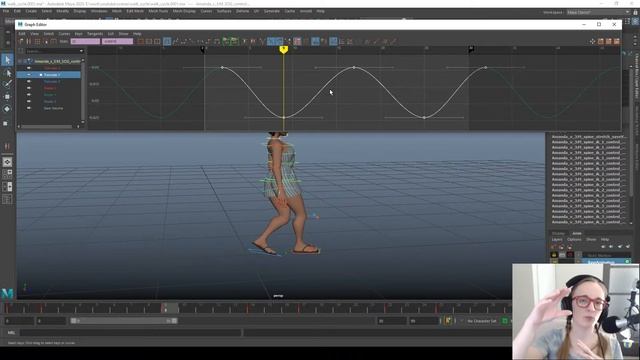640x360 pixels.
Task: Open Time Editor from Graph Editor toolbar
Action: click(x=617, y=41)
